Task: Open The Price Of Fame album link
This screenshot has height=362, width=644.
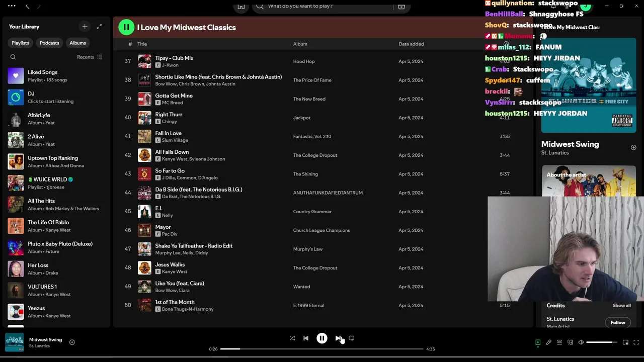Action: [312, 80]
